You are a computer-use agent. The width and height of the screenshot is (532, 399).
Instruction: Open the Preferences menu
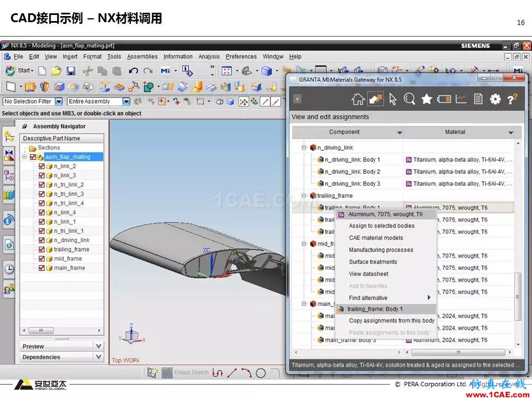point(241,57)
